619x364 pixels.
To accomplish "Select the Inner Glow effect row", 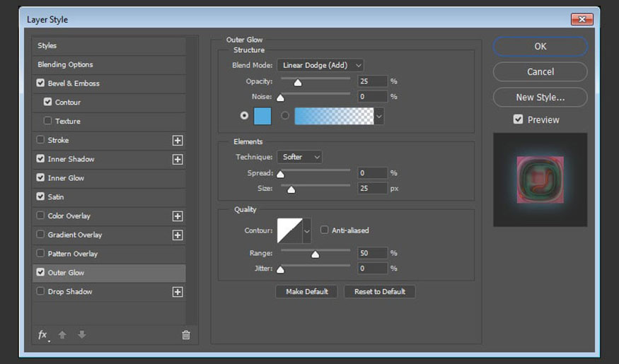I will pyautogui.click(x=108, y=178).
